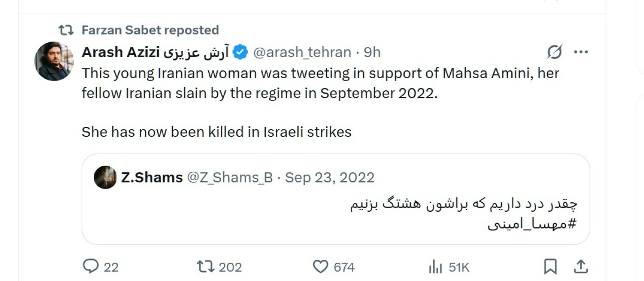The image size is (644, 281).
Task: Open the reply composer for Arash Azizi's tweet
Action: coord(91,267)
